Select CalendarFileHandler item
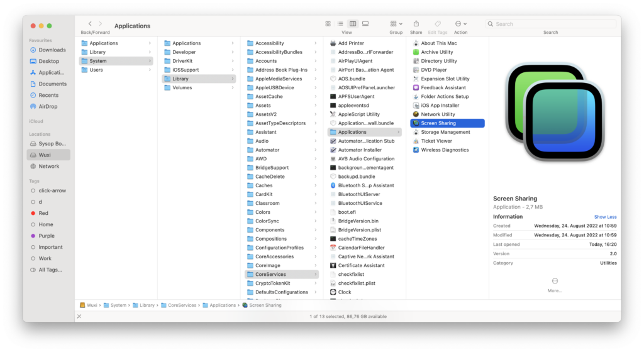The image size is (644, 352). (x=364, y=248)
